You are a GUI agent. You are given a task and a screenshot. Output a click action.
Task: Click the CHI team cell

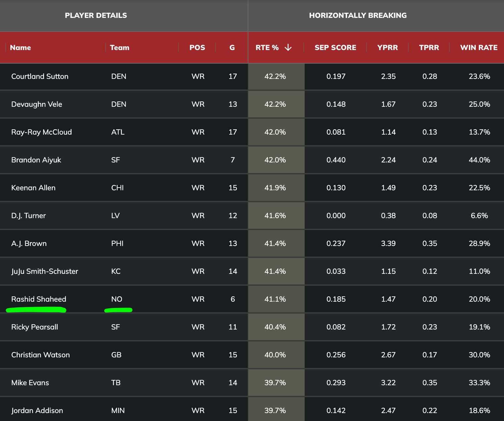coord(118,188)
